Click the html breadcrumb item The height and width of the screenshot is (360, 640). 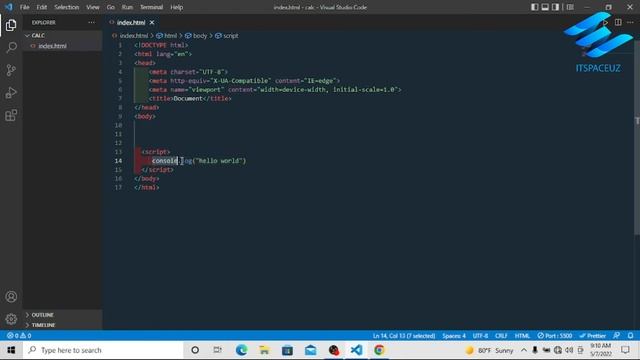(167, 36)
